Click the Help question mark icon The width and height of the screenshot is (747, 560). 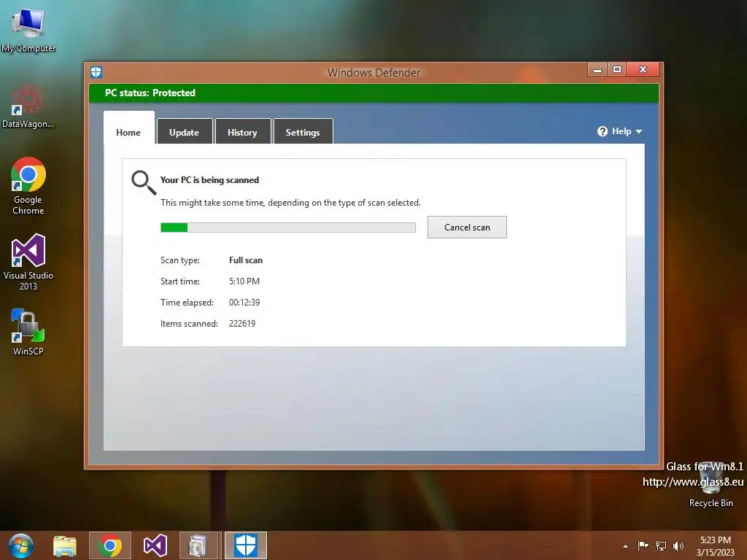pyautogui.click(x=602, y=131)
